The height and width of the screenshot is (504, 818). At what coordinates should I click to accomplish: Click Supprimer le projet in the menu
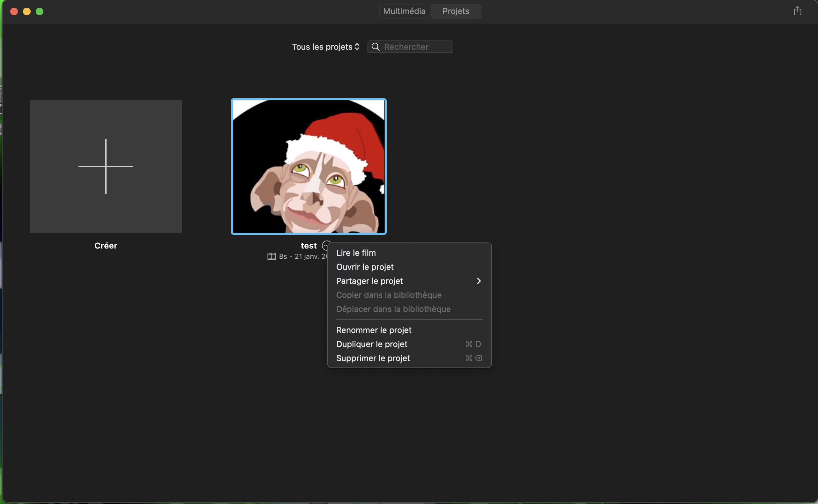(373, 358)
